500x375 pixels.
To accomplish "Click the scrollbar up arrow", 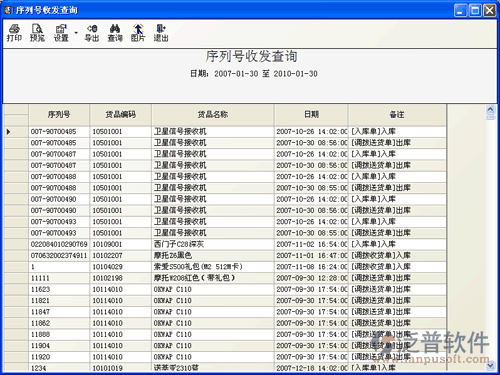I will pyautogui.click(x=490, y=109).
